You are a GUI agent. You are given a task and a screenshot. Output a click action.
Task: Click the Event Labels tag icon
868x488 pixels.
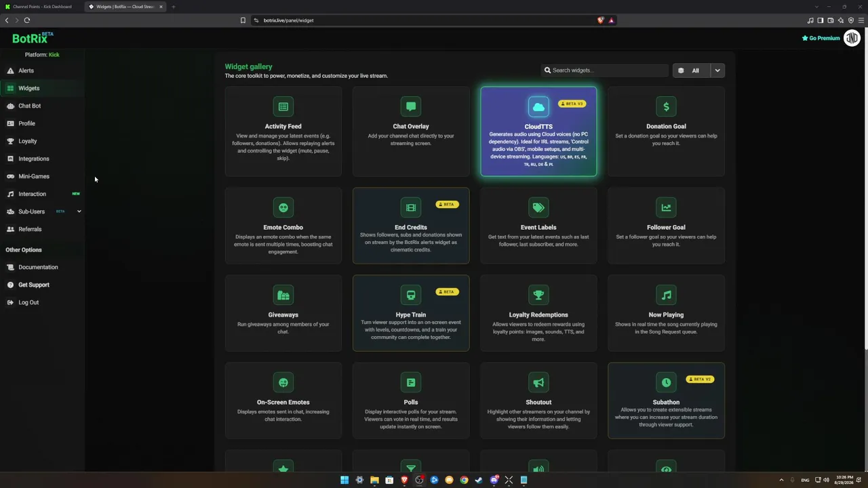pos(538,207)
